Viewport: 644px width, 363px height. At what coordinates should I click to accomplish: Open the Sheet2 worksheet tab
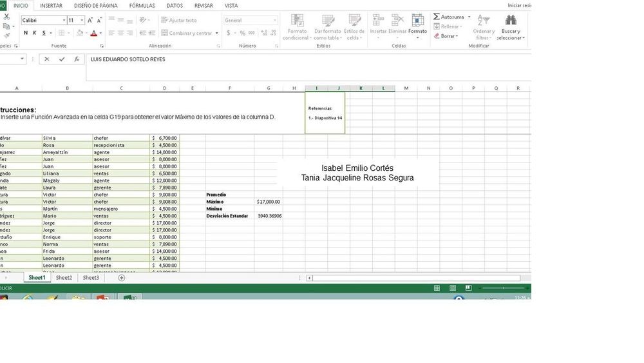[x=64, y=278]
